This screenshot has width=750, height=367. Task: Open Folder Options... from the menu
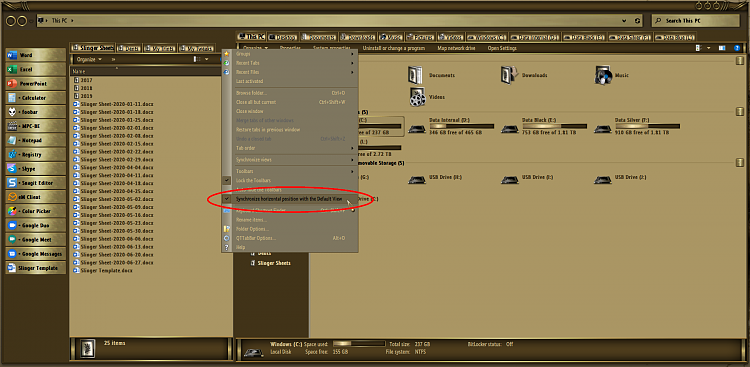pos(290,229)
